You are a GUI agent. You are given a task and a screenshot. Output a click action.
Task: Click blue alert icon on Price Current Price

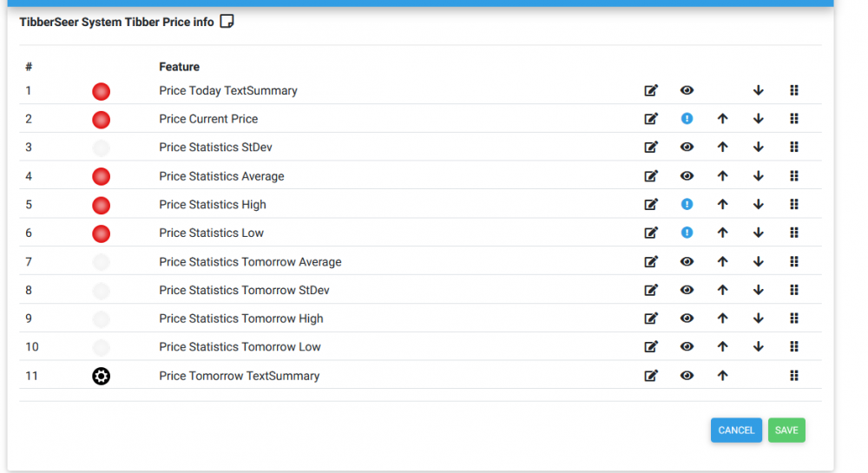pos(687,119)
